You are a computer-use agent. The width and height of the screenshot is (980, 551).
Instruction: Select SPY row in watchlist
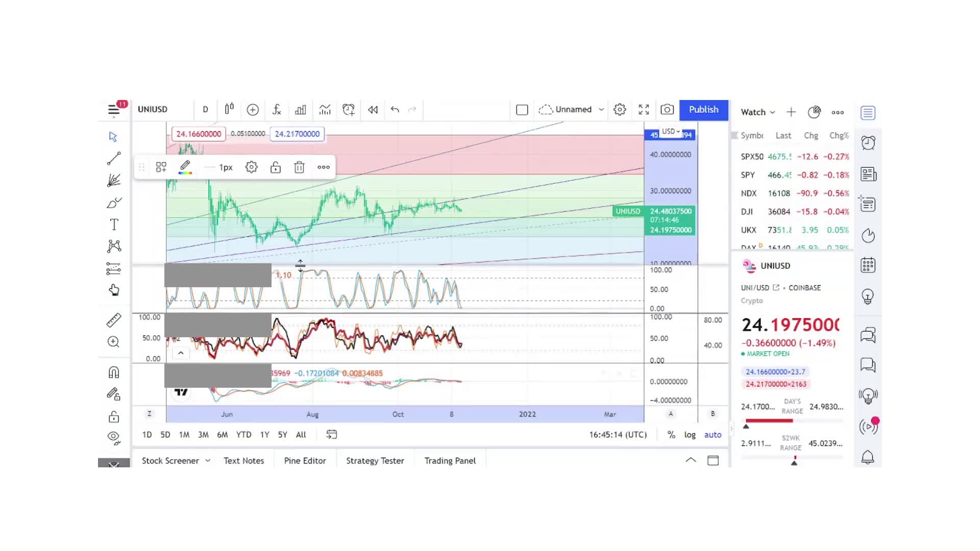(x=795, y=175)
